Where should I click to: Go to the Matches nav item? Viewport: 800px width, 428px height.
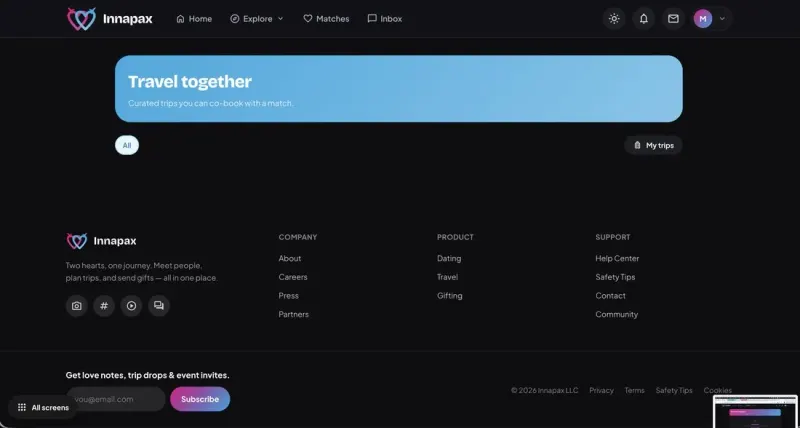pyautogui.click(x=326, y=19)
